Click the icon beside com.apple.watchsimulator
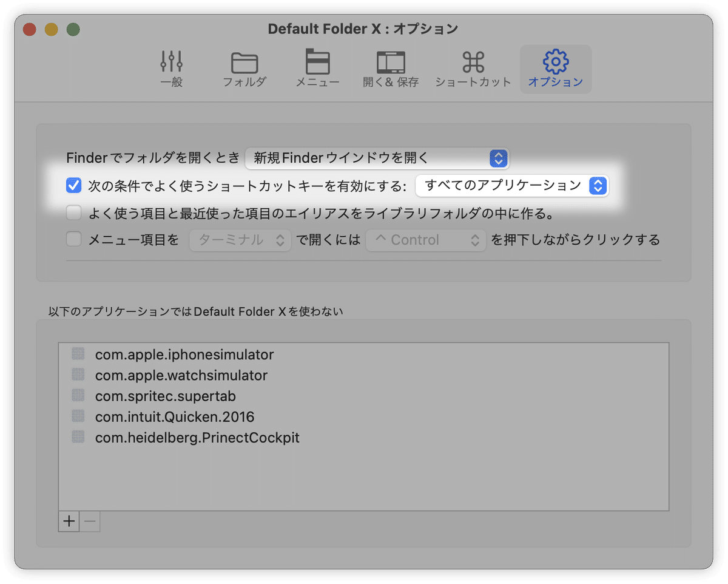This screenshot has height=584, width=728. tap(78, 375)
